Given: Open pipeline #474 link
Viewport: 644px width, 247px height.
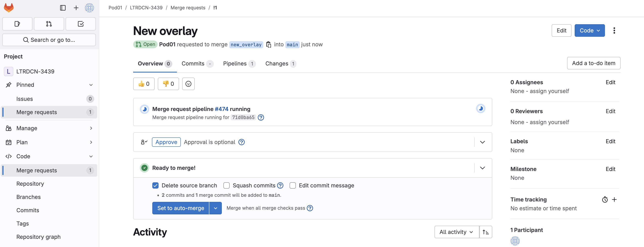Looking at the screenshot, I should pyautogui.click(x=221, y=109).
